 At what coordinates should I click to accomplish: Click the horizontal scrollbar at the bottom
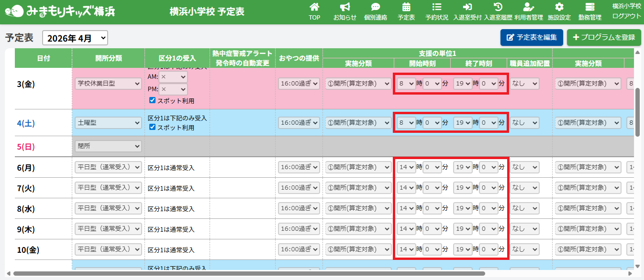[249, 274]
